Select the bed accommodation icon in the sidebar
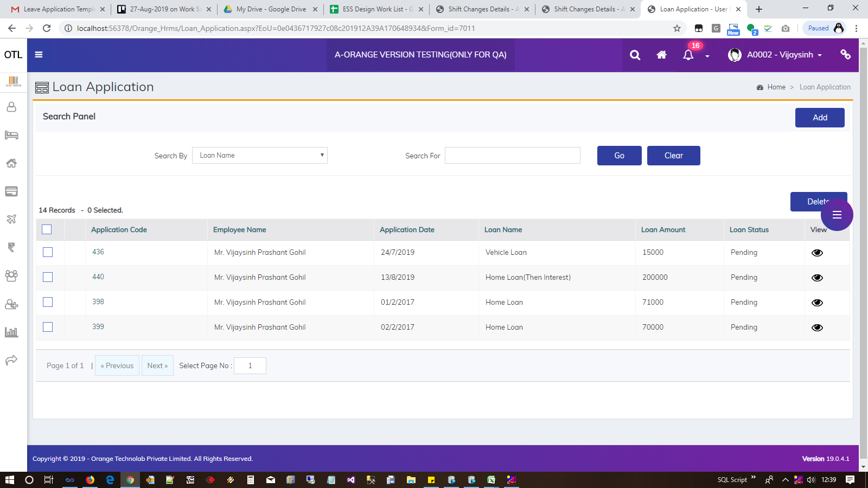This screenshot has height=488, width=868. [x=11, y=135]
